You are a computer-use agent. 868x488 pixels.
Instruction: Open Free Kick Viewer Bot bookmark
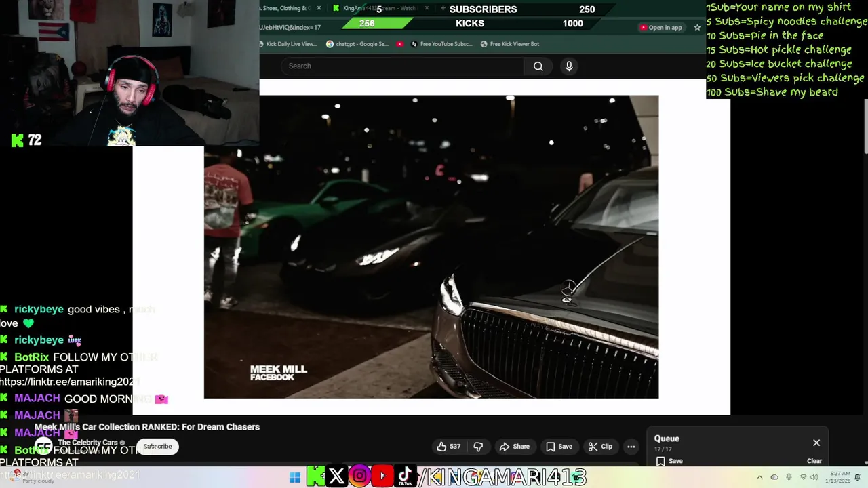(510, 44)
